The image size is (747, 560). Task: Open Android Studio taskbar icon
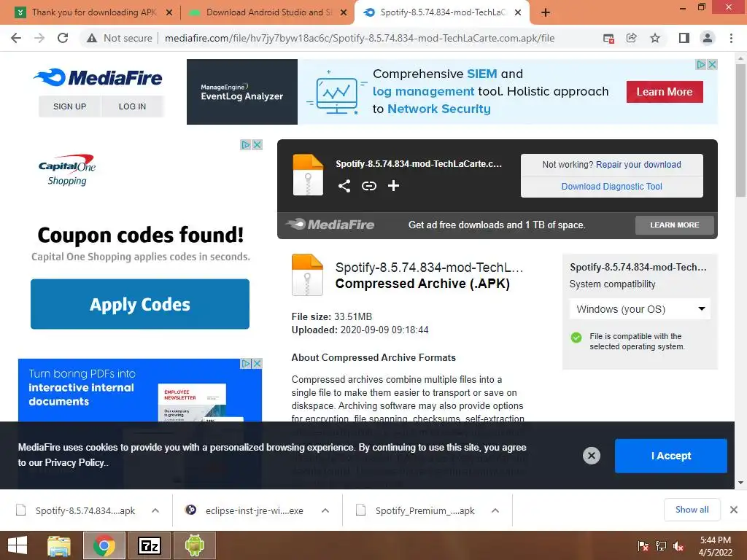point(194,545)
